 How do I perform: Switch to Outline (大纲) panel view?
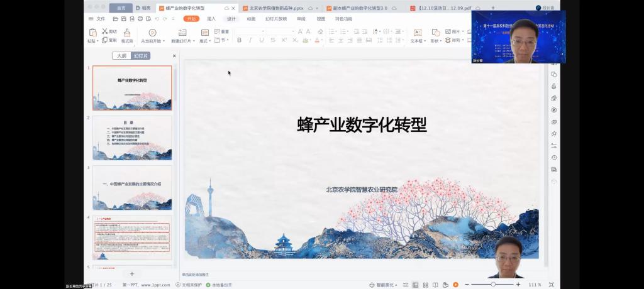(122, 56)
